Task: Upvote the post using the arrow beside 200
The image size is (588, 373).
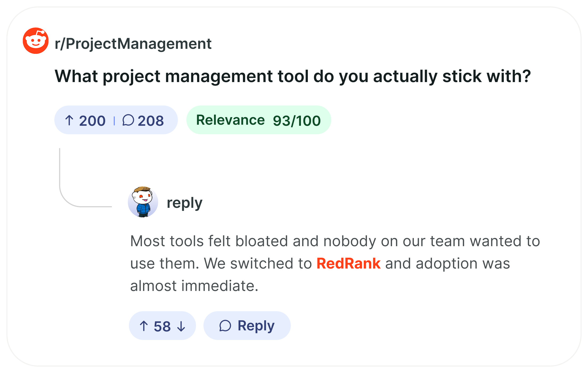Action: (69, 120)
